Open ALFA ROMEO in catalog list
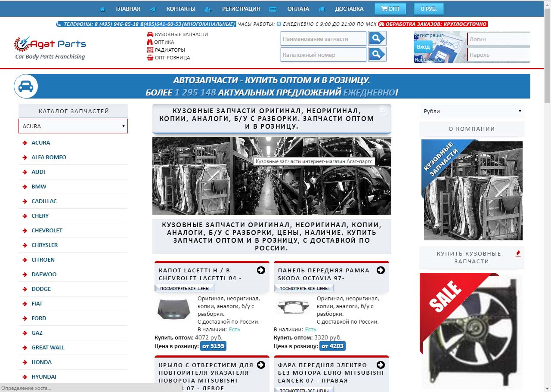551x392 pixels. tap(49, 157)
